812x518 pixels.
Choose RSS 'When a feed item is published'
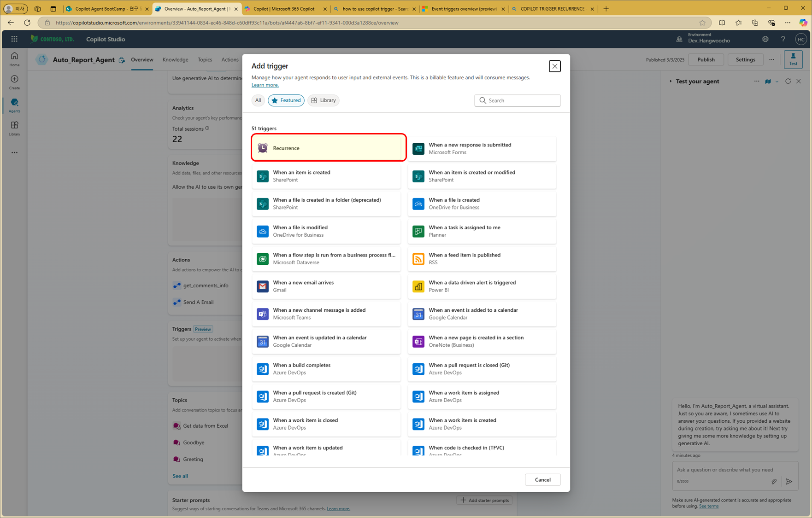click(x=482, y=259)
